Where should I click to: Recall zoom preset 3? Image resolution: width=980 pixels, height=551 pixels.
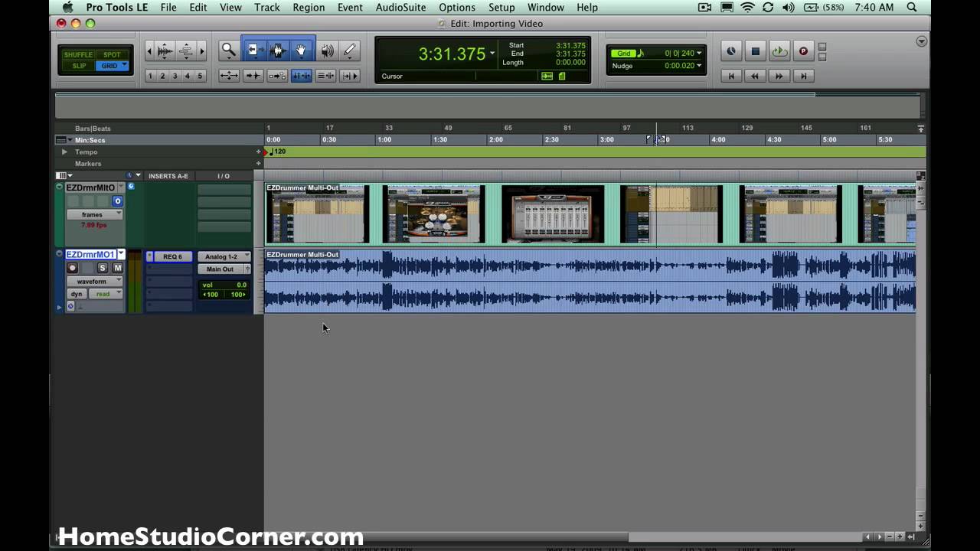[x=175, y=76]
